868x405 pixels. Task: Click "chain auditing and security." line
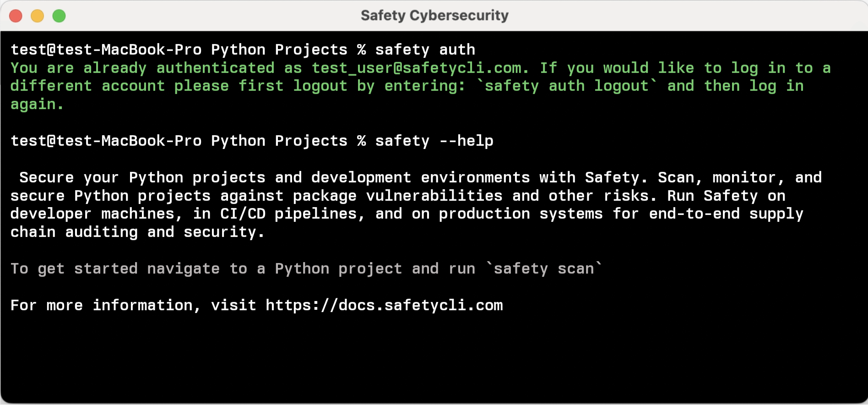pyautogui.click(x=137, y=232)
